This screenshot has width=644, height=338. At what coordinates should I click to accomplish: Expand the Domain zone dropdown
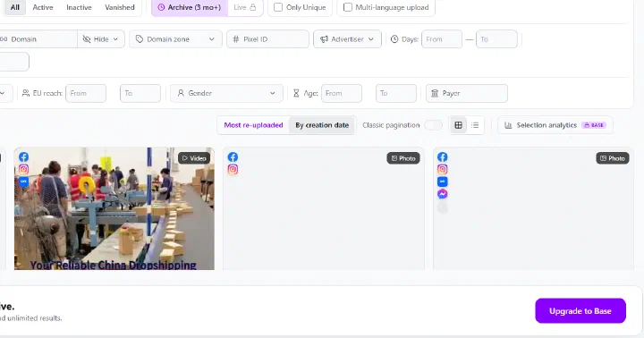[x=175, y=39]
